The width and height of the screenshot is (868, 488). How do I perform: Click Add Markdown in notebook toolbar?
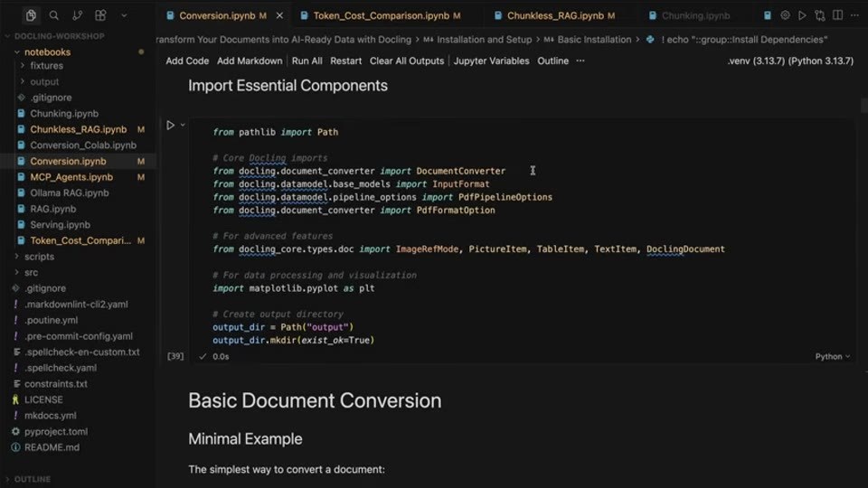pos(250,61)
